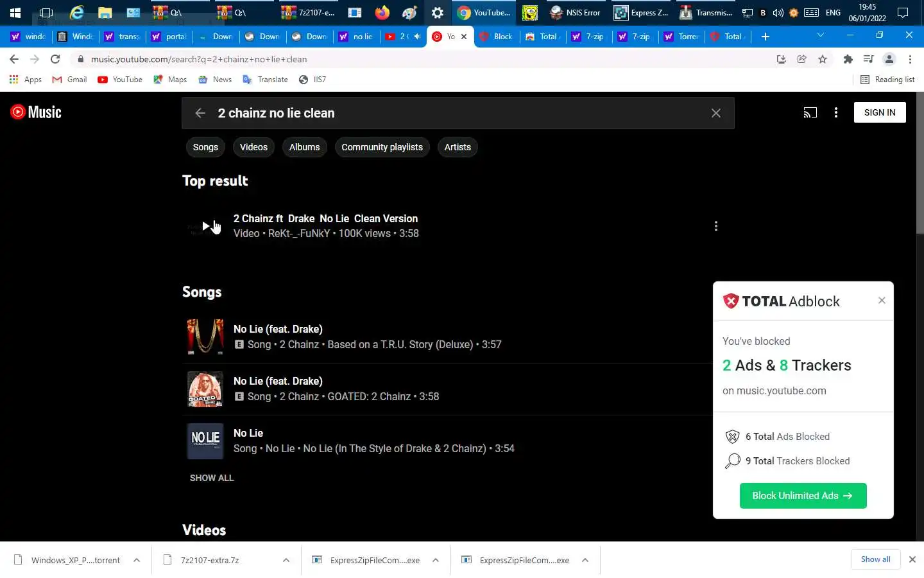Click the address bar URL
The image size is (924, 578).
[x=199, y=59]
